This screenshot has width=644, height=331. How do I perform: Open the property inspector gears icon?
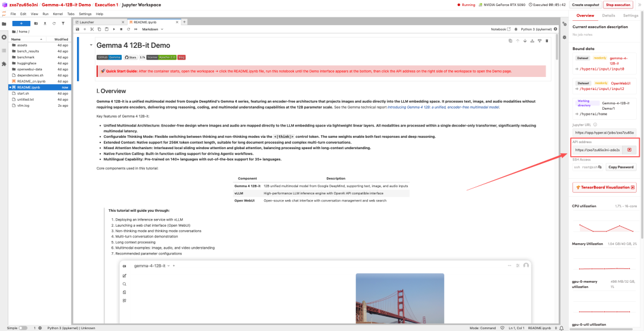pos(564,24)
